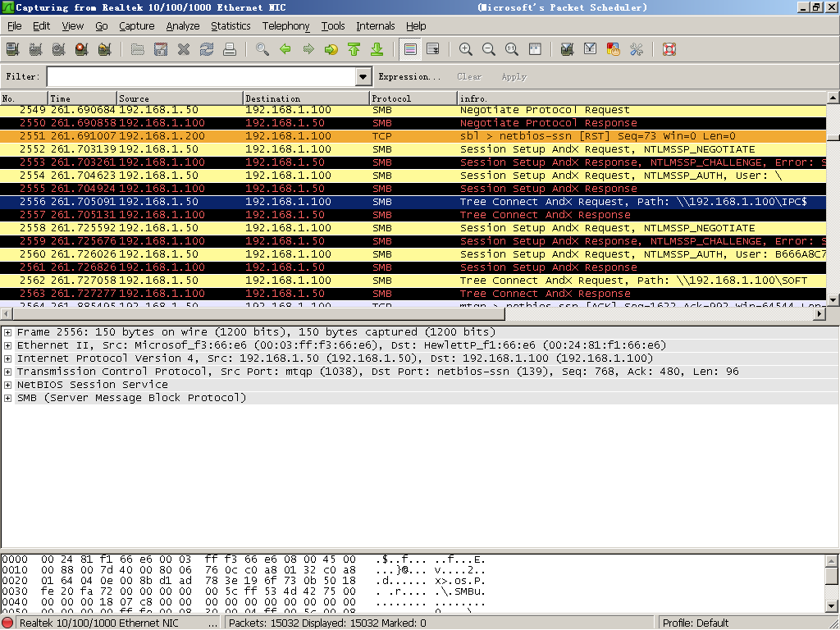
Task: Open the Telephony menu
Action: tap(285, 26)
